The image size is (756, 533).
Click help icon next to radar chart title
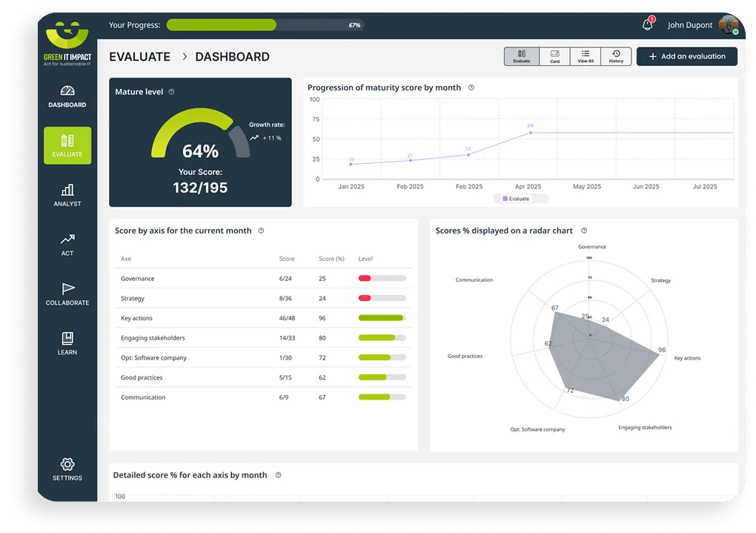pyautogui.click(x=584, y=231)
